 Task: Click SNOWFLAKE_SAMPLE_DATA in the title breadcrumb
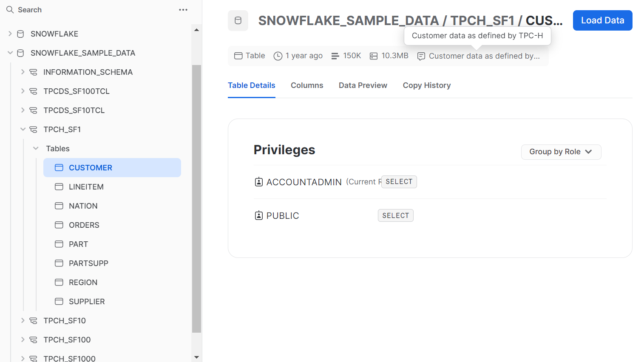(349, 20)
